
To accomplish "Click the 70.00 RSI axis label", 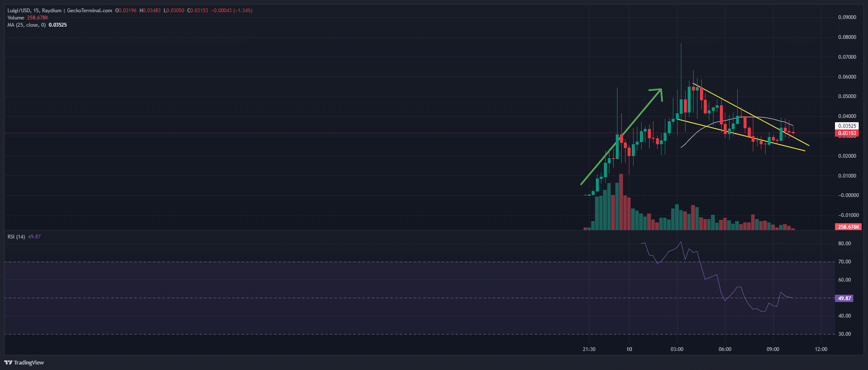I will coord(844,262).
